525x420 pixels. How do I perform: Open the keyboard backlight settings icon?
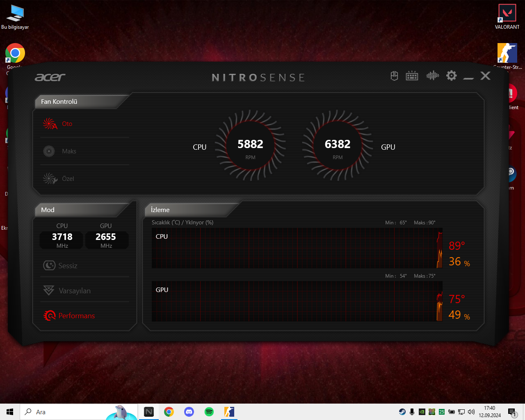[x=412, y=76]
